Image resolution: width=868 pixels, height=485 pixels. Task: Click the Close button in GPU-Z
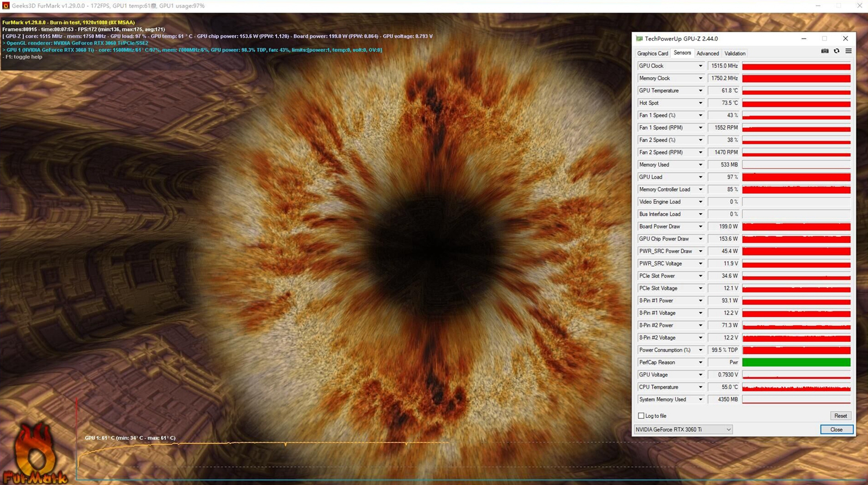coord(837,429)
